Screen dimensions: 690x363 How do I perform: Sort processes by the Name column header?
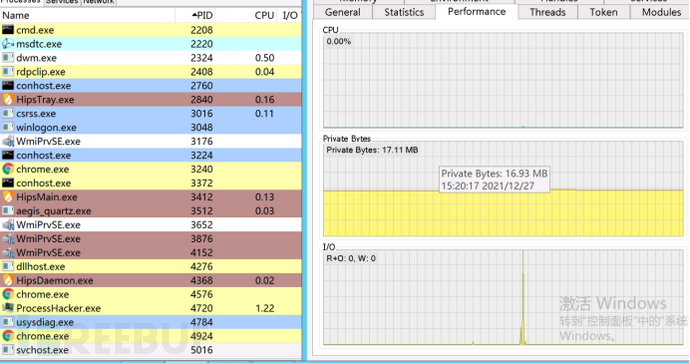click(88, 15)
